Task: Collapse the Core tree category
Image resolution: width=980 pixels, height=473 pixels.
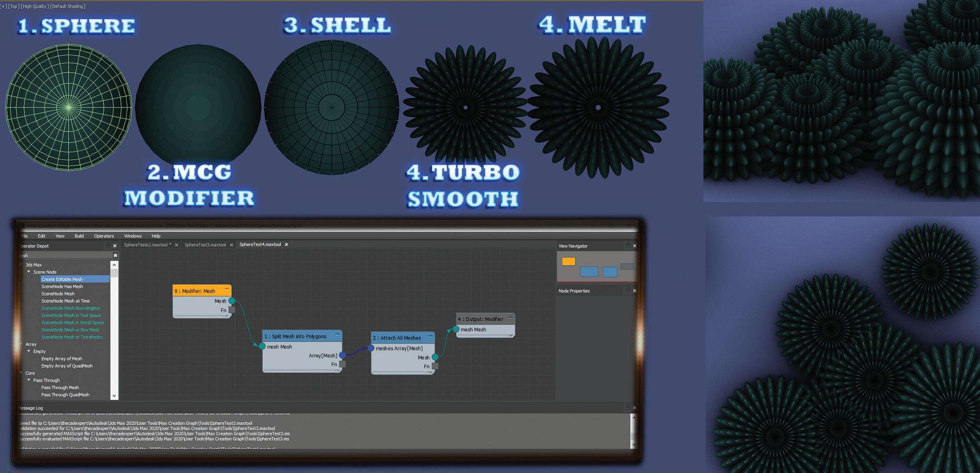Action: pyautogui.click(x=21, y=373)
